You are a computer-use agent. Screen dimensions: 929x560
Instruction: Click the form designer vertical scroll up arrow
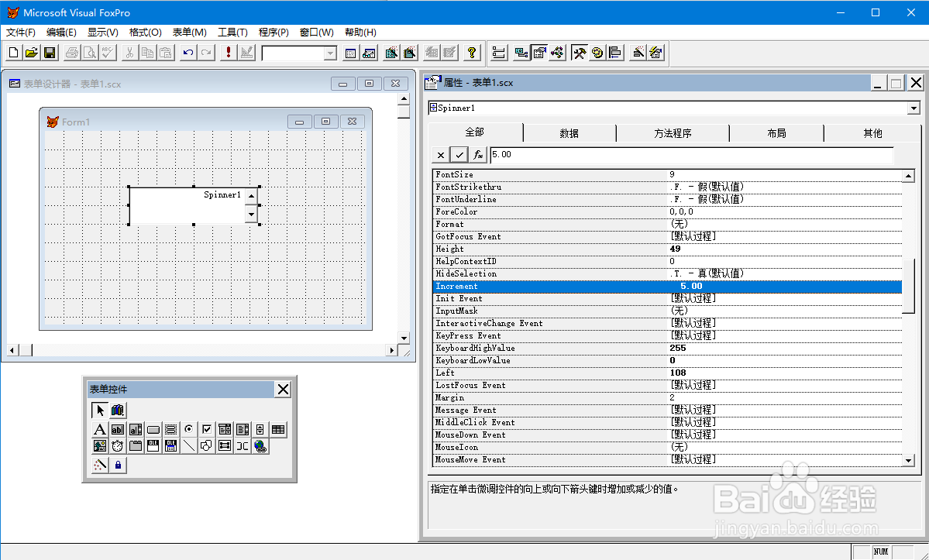coord(404,99)
